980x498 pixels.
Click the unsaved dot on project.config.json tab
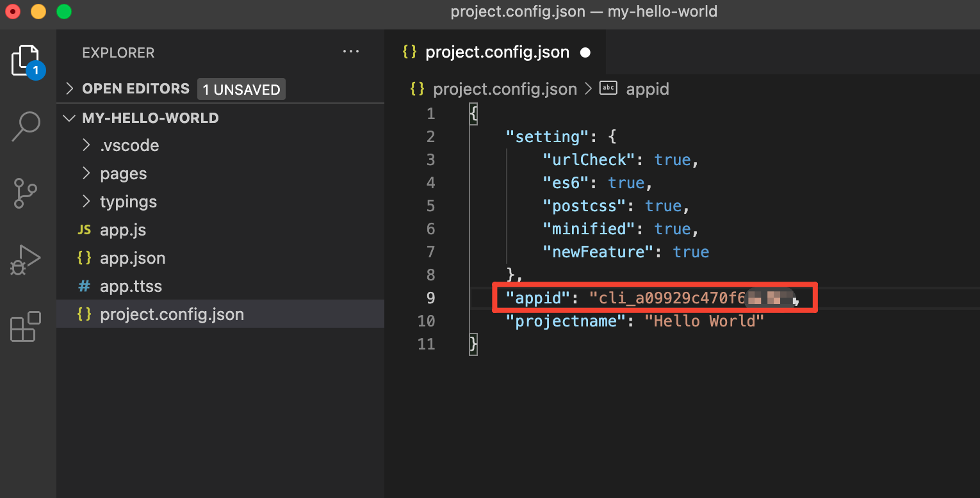coord(585,52)
